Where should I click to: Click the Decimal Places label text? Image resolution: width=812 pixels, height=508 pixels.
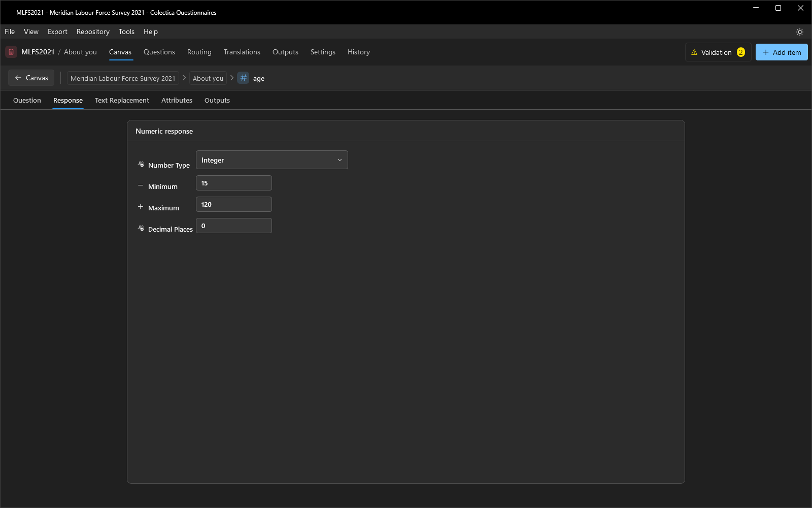pyautogui.click(x=171, y=229)
